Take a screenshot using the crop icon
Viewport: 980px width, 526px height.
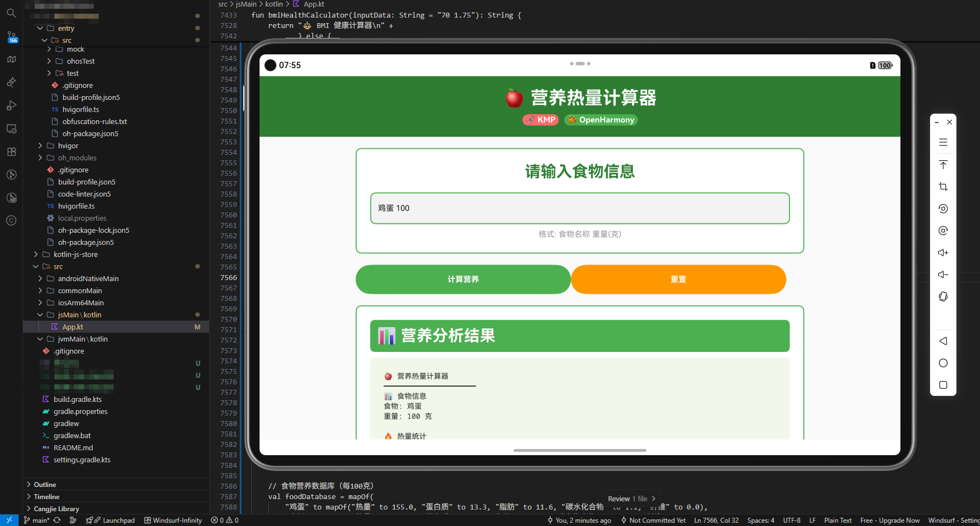(943, 186)
